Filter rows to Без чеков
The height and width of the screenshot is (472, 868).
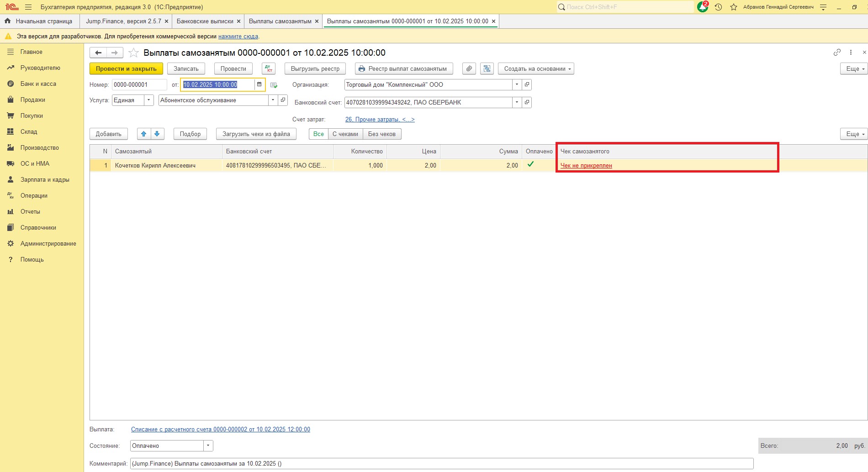click(381, 134)
